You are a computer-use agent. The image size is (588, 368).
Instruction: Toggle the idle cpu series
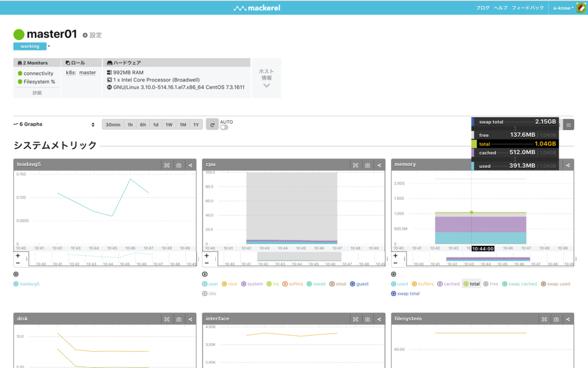209,293
